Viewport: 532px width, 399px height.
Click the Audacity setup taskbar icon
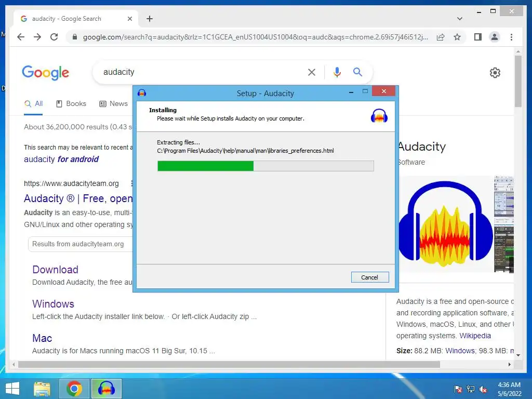[106, 389]
